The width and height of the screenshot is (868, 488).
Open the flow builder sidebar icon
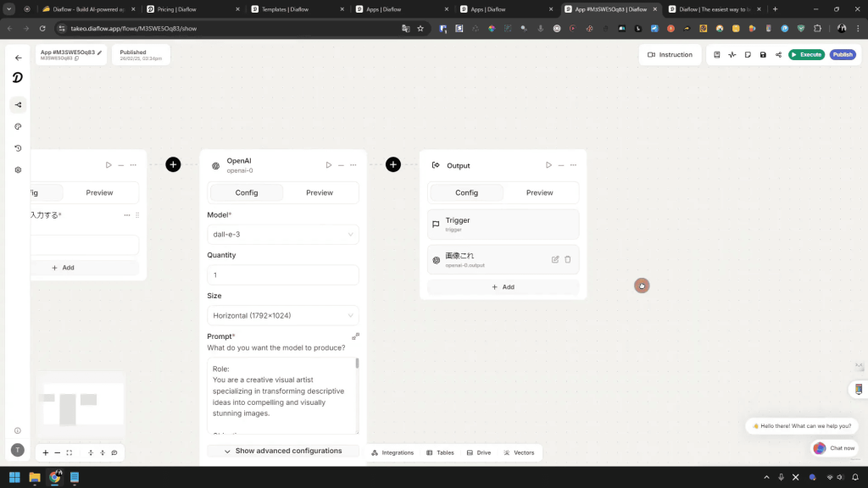point(19,104)
